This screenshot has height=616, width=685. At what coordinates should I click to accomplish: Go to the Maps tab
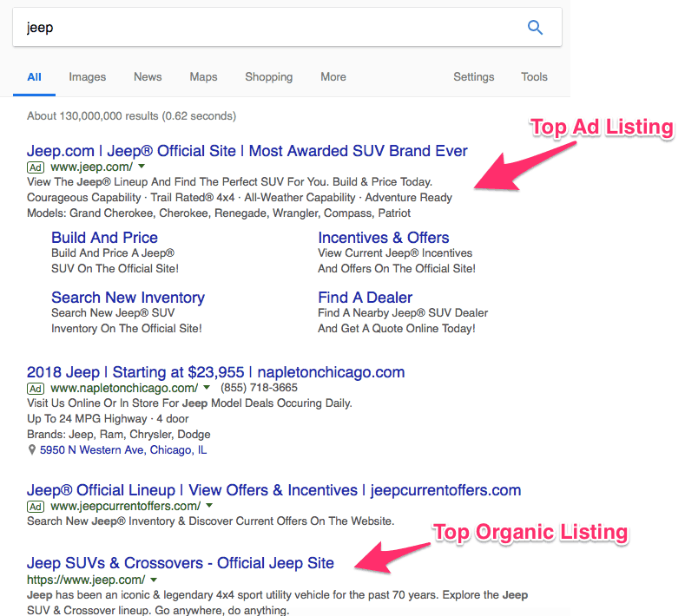pos(203,77)
